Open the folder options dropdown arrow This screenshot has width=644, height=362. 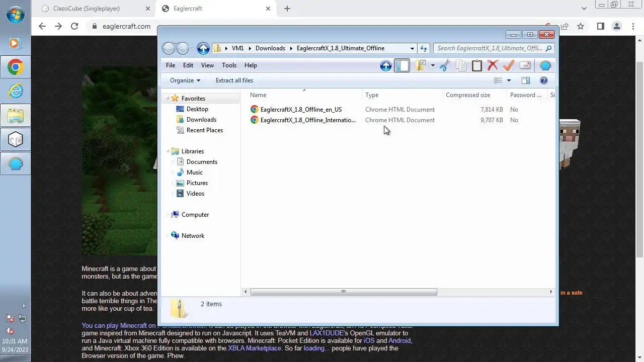433,66
